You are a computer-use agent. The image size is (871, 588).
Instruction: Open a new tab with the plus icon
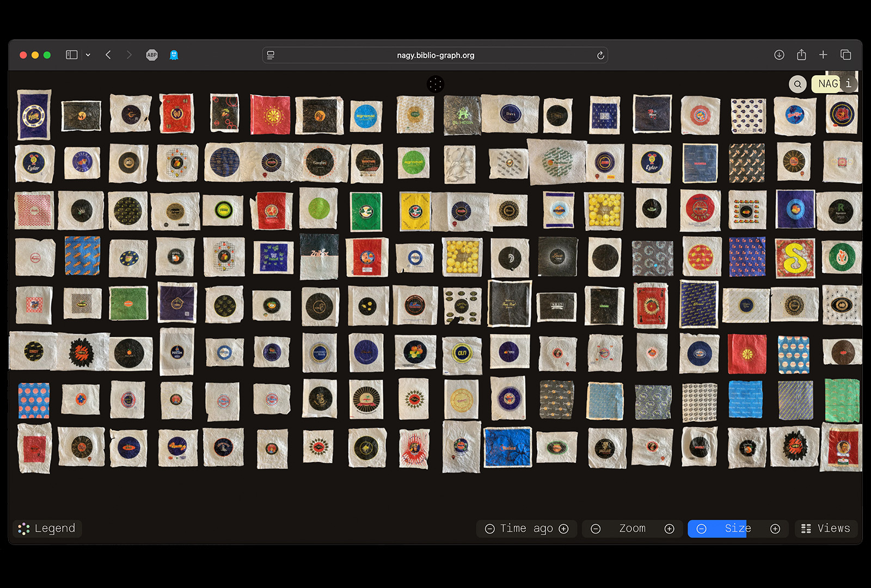(x=823, y=54)
